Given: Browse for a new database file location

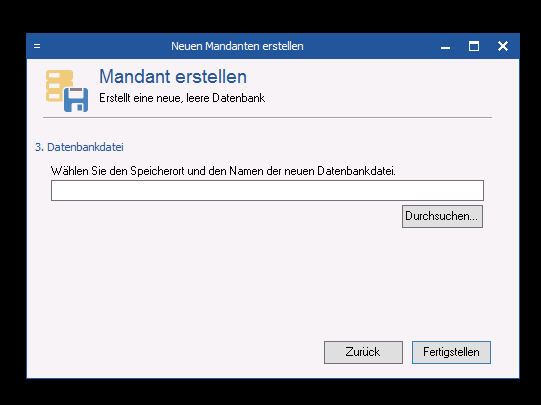Looking at the screenshot, I should [442, 216].
